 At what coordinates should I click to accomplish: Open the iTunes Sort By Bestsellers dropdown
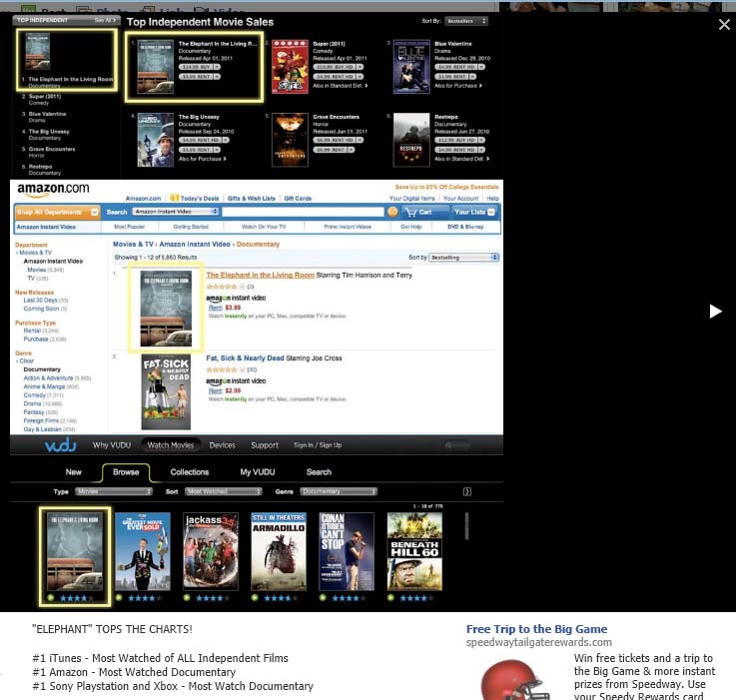click(465, 21)
